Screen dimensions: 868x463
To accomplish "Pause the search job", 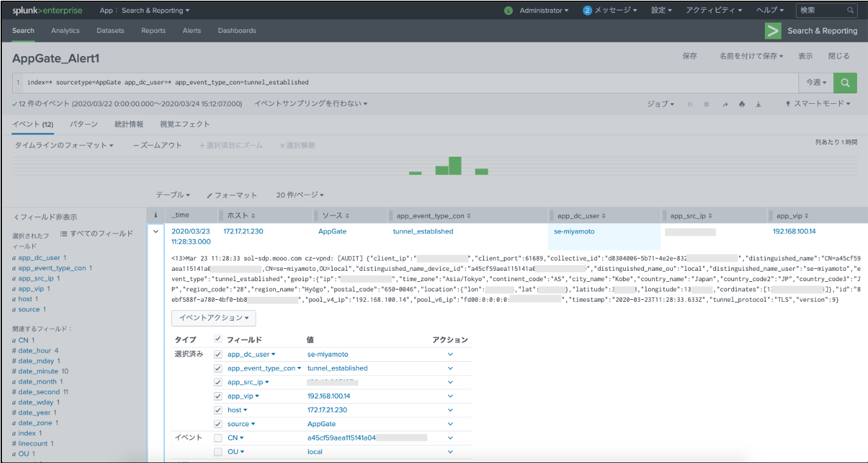I will [690, 104].
